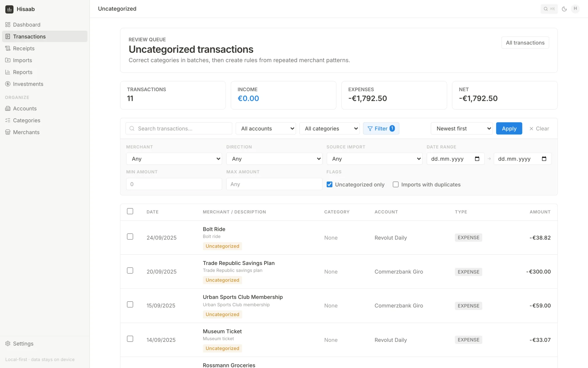Click the Receipts sidebar icon

tap(8, 48)
